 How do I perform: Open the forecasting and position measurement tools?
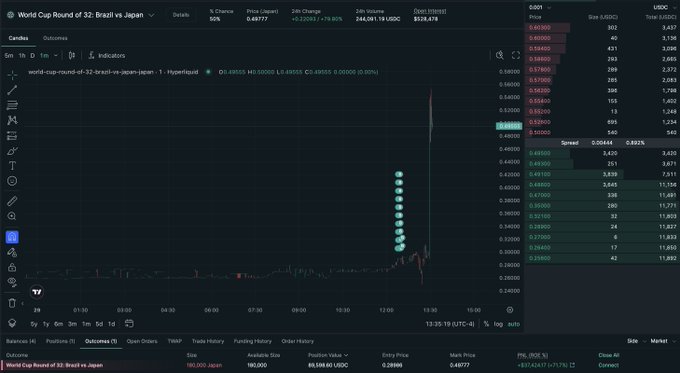tap(12, 136)
